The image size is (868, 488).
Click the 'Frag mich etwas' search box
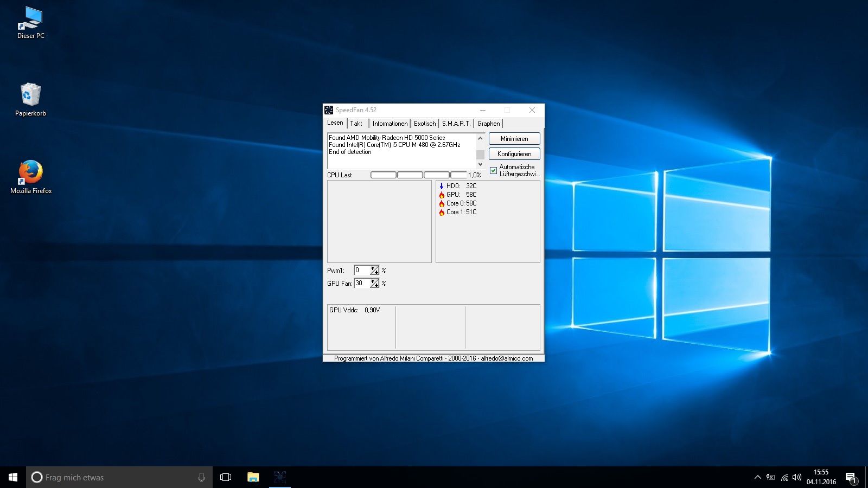119,477
